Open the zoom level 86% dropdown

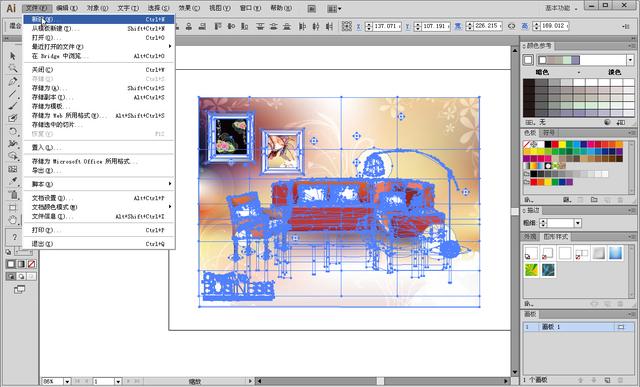point(67,381)
